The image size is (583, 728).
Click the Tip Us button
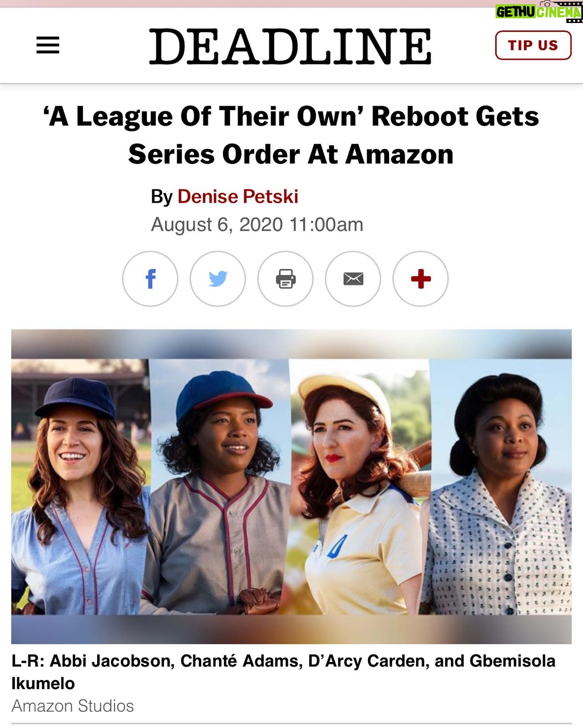click(x=533, y=45)
